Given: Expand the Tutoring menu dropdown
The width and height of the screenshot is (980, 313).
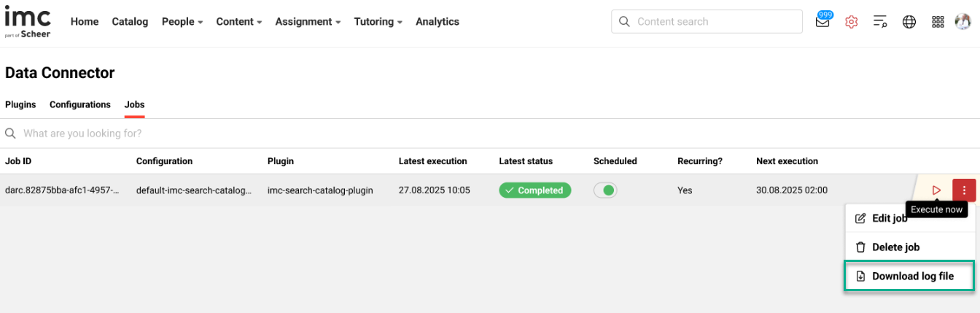Looking at the screenshot, I should click(378, 22).
